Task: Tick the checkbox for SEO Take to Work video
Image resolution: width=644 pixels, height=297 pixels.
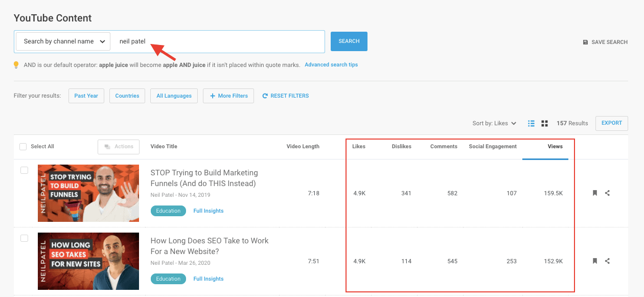Action: [x=24, y=238]
